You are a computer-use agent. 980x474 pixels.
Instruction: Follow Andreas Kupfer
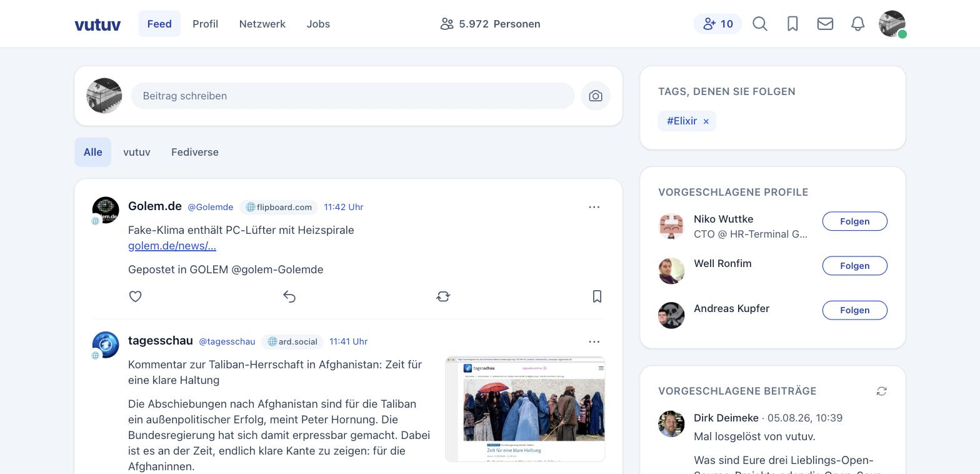click(x=854, y=310)
